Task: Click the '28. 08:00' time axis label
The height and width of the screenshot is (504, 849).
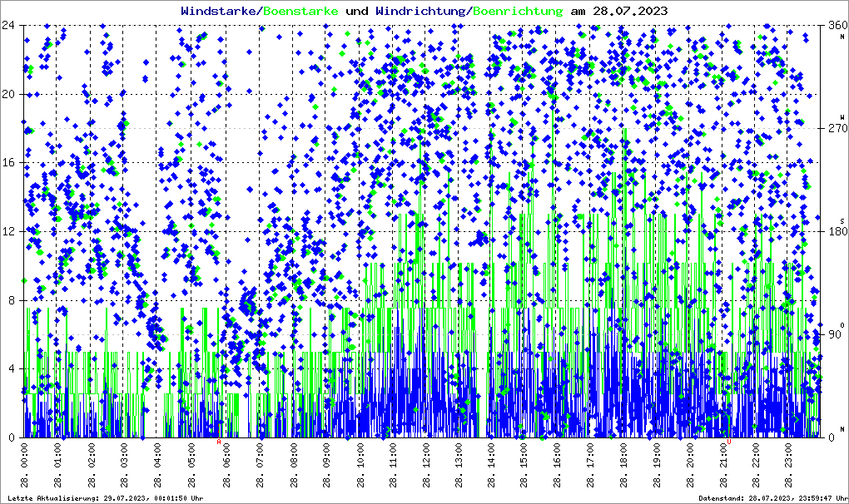Action: coord(293,465)
